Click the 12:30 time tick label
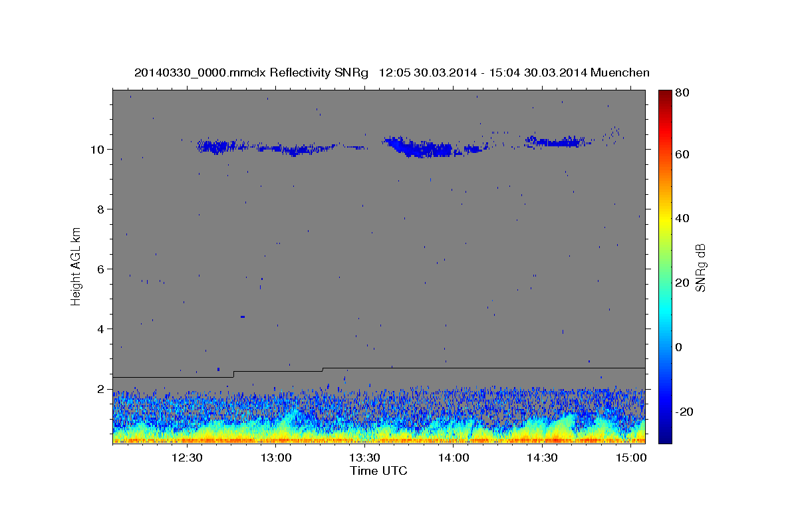 (x=187, y=458)
